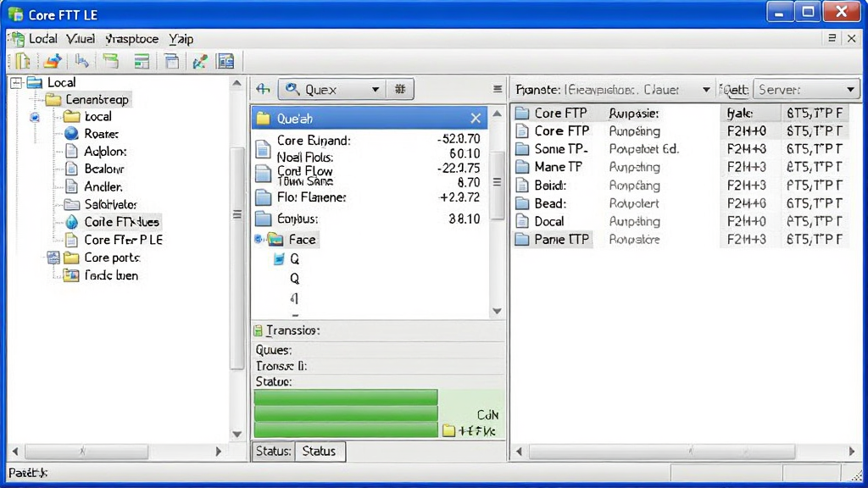Open the Lodal menu
Screen dimensions: 868x488
43,39
